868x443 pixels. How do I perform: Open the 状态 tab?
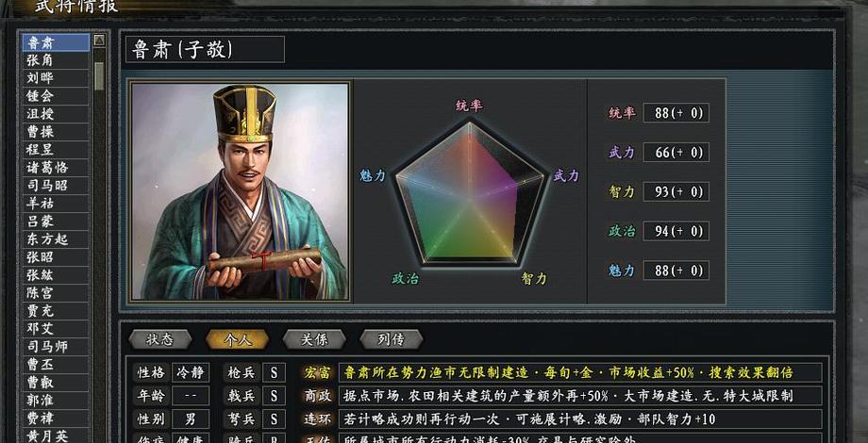click(160, 339)
